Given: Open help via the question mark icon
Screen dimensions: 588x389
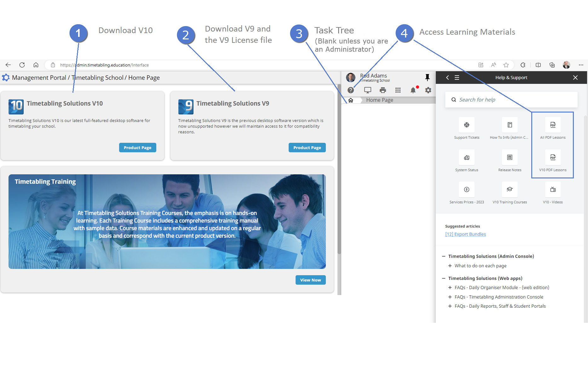Looking at the screenshot, I should click(351, 90).
